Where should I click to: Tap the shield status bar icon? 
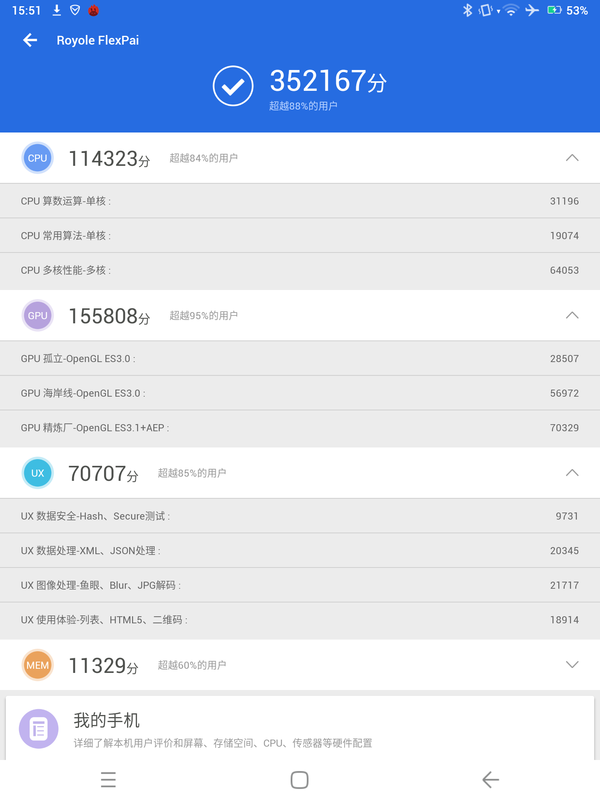pyautogui.click(x=75, y=10)
